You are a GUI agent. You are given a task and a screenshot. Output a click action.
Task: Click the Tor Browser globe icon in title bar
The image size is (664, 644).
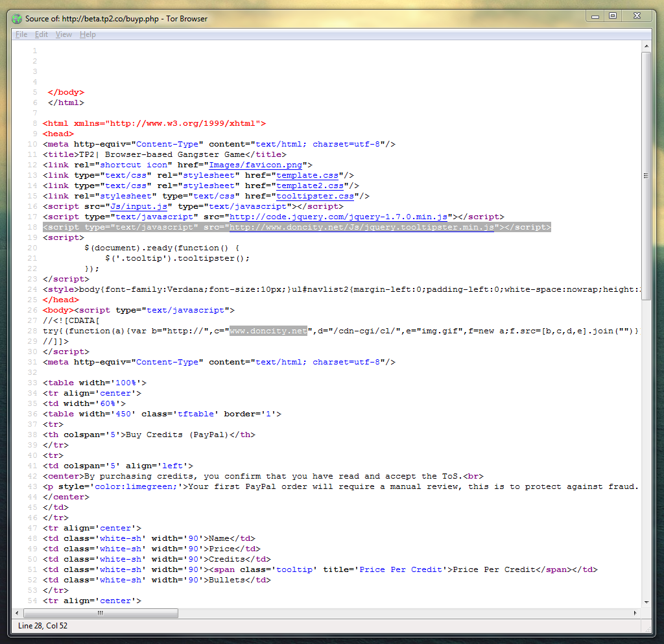point(17,19)
